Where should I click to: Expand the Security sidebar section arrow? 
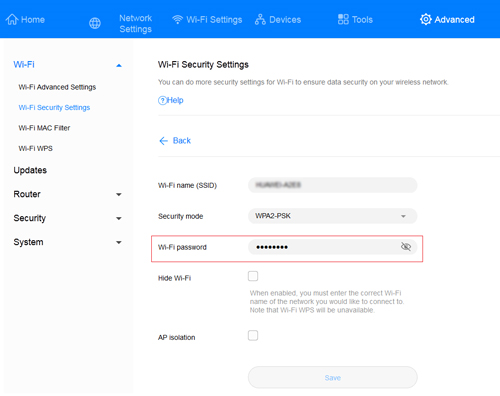(119, 218)
